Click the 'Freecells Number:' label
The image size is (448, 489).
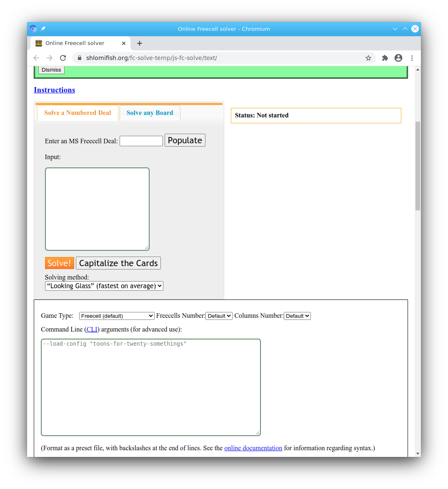[x=180, y=316]
